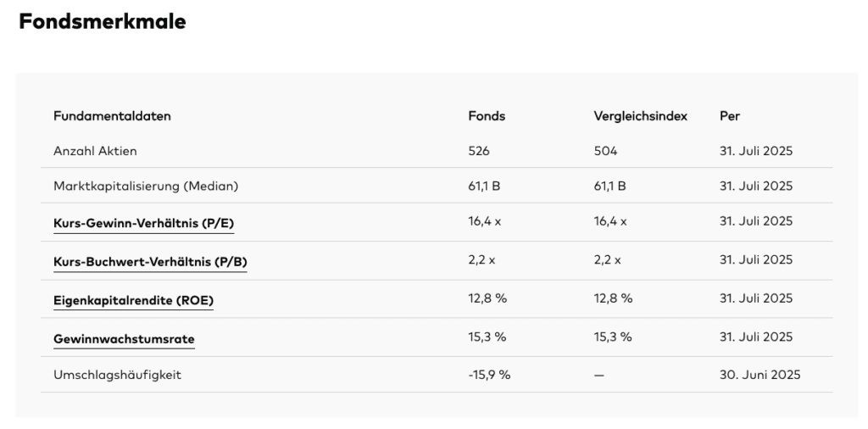Click the benchmark ROE value 12,8 %

coord(613,298)
